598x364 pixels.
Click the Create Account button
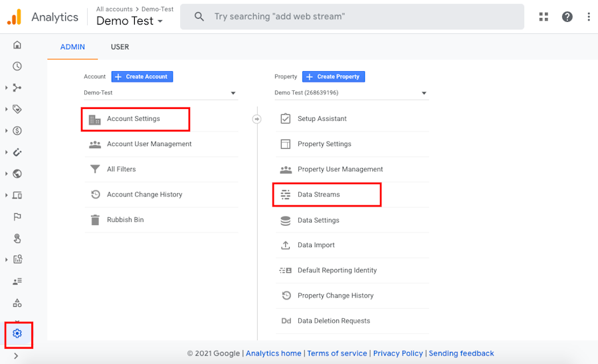142,76
